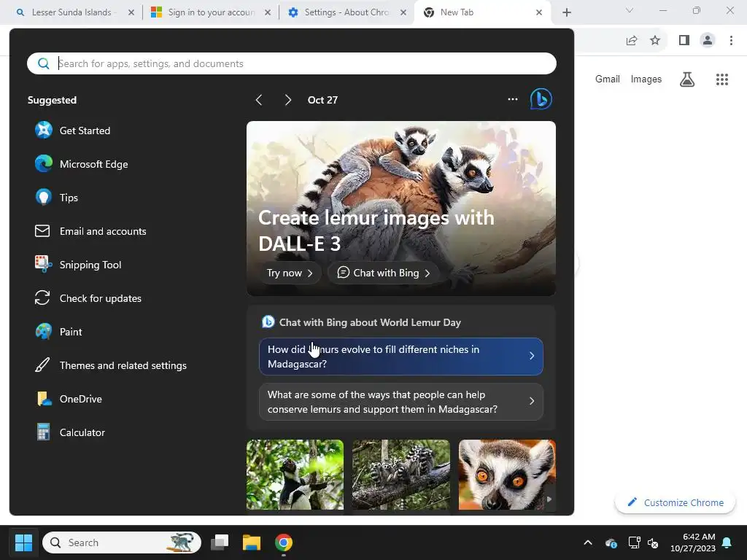This screenshot has width=747, height=560.
Task: Open the notifications bell in the tray
Action: tap(727, 542)
